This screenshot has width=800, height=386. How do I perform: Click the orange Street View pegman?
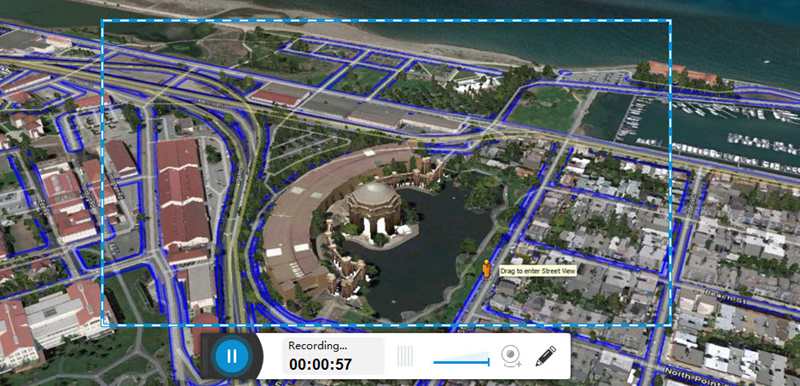(x=487, y=269)
